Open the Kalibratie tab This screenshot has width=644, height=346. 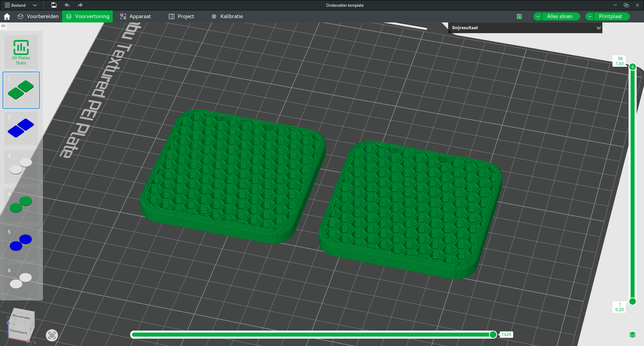click(x=227, y=16)
